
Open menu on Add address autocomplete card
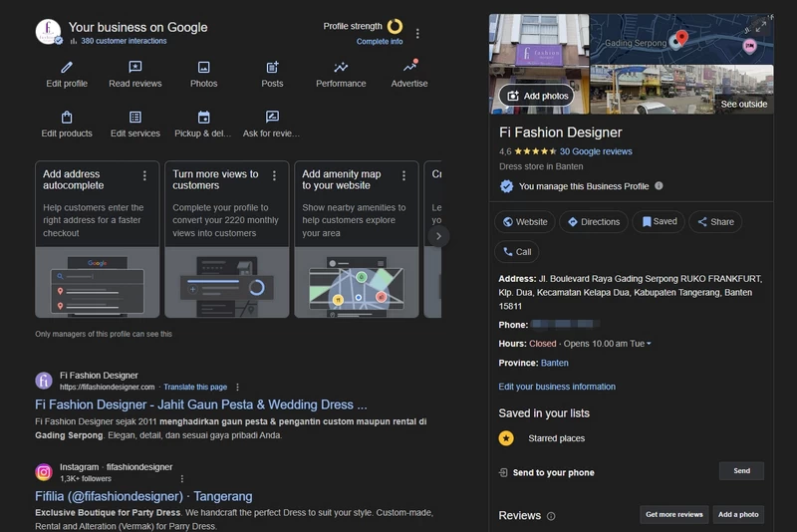(144, 175)
